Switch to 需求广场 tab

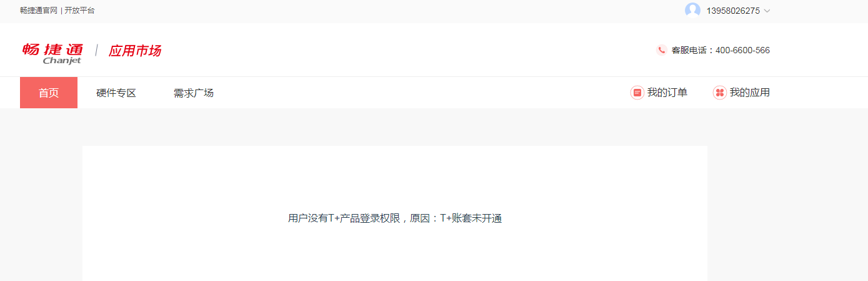pos(194,93)
